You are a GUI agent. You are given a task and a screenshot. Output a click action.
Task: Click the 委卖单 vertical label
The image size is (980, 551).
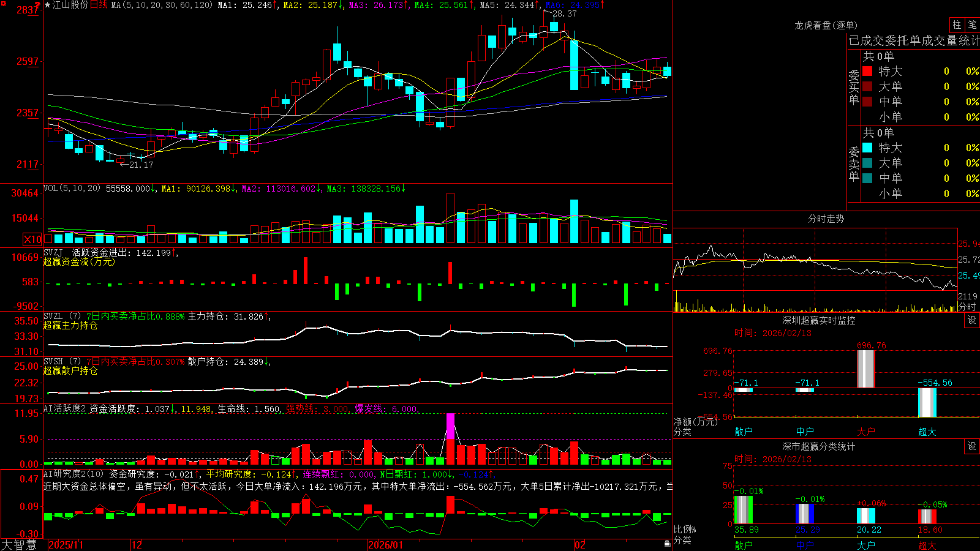pos(854,164)
